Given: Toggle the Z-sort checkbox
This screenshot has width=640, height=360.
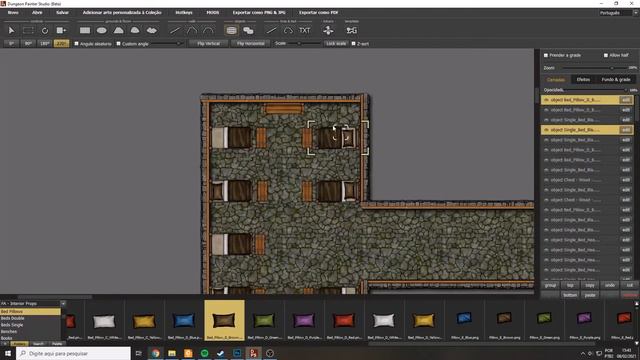Looking at the screenshot, I should point(353,44).
